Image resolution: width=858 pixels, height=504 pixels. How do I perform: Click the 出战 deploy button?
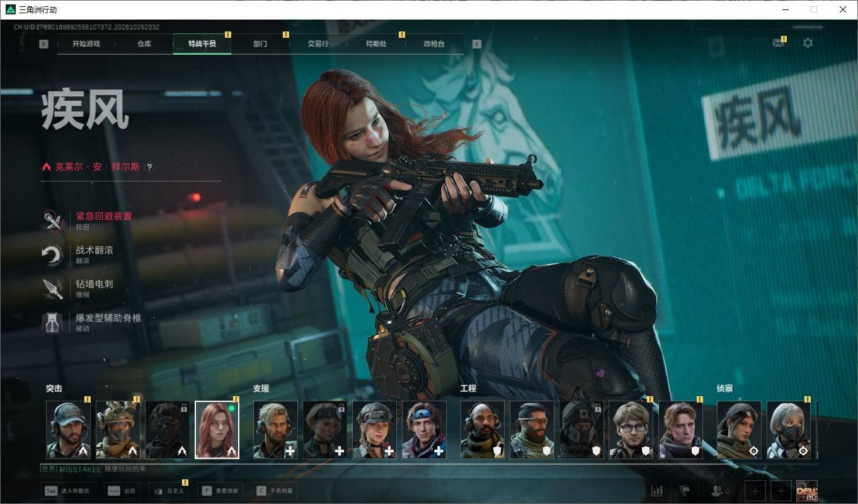122,491
